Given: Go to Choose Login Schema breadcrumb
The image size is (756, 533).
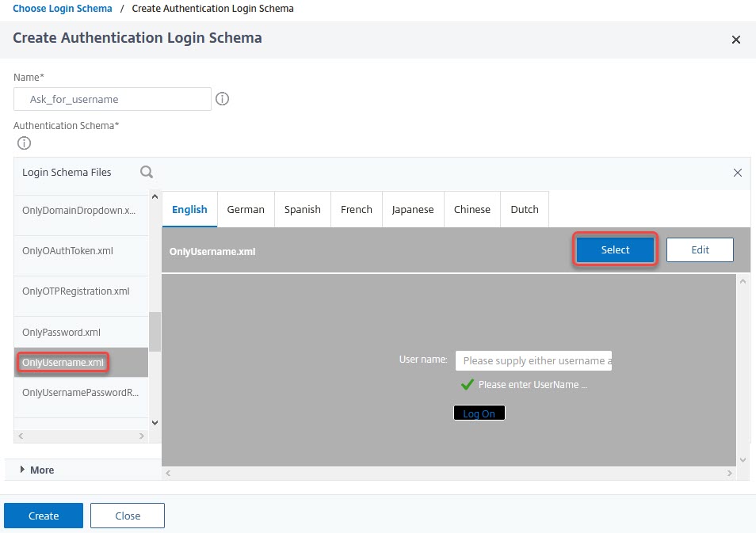Looking at the screenshot, I should click(x=62, y=8).
